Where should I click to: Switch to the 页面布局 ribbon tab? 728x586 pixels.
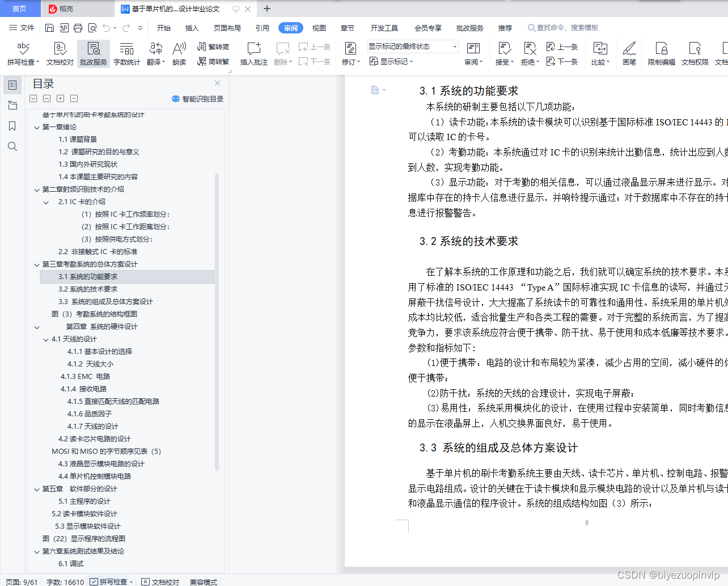pyautogui.click(x=227, y=28)
